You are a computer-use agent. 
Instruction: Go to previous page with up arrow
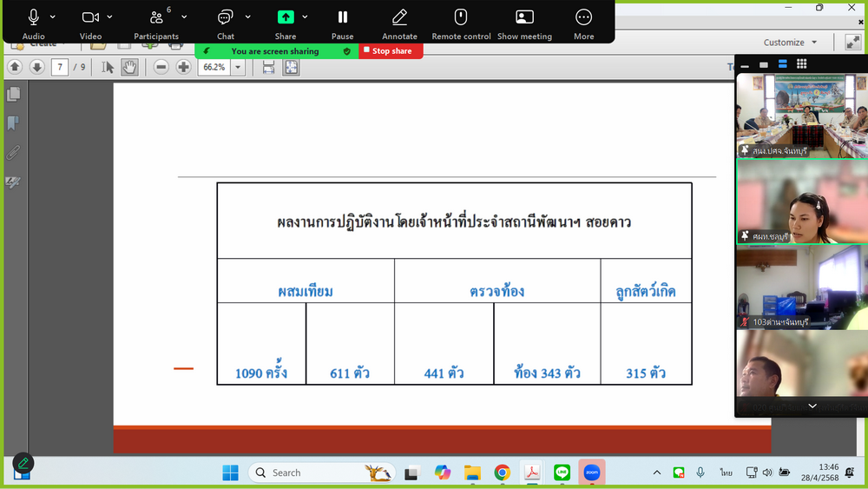pyautogui.click(x=15, y=67)
